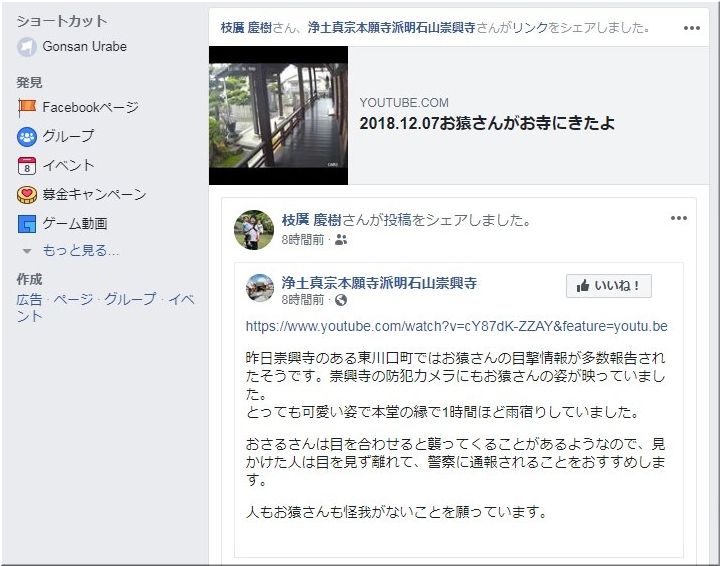This screenshot has height=566, width=720.
Task: Click 崇興寺 page avatar in inner post
Action: (x=260, y=287)
